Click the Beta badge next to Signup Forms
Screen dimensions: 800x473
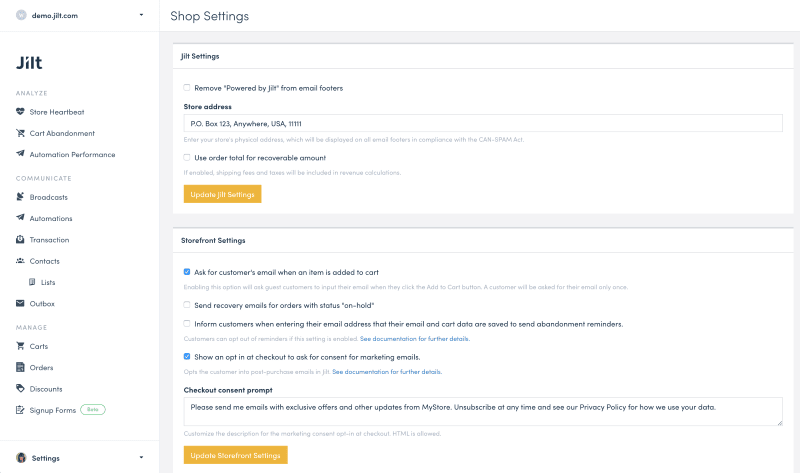tap(92, 410)
